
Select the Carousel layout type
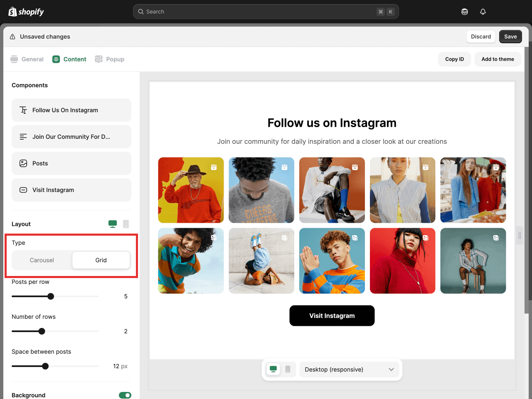pyautogui.click(x=42, y=260)
